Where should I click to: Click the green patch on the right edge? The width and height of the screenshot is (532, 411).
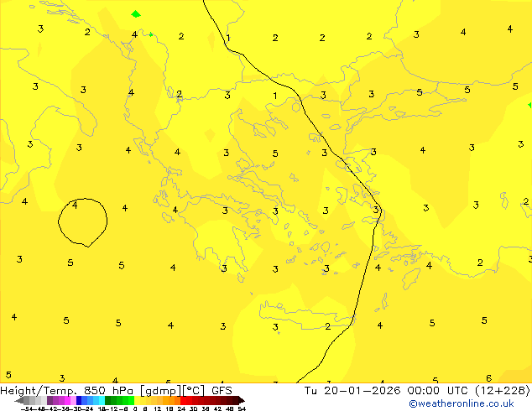coord(529,105)
